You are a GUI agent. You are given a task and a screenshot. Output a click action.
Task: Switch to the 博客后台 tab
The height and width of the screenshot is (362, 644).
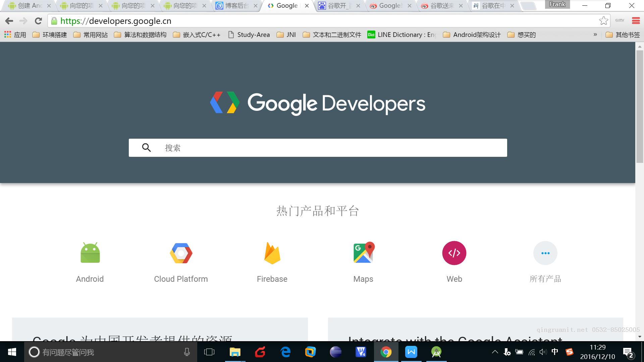point(236,6)
